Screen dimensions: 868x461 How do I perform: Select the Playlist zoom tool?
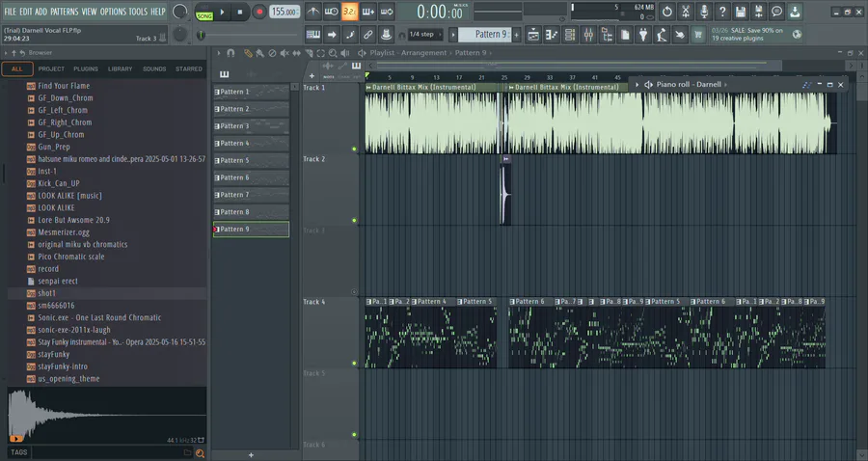tap(333, 53)
